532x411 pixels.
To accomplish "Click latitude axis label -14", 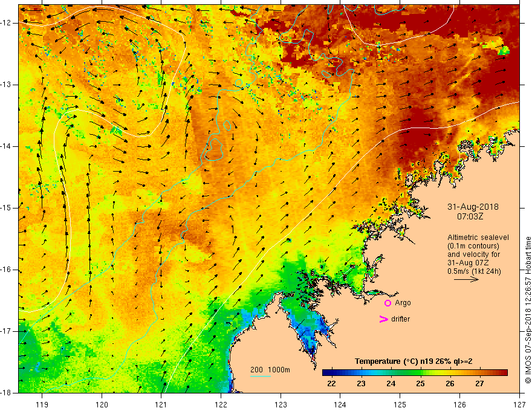I will pos(7,146).
